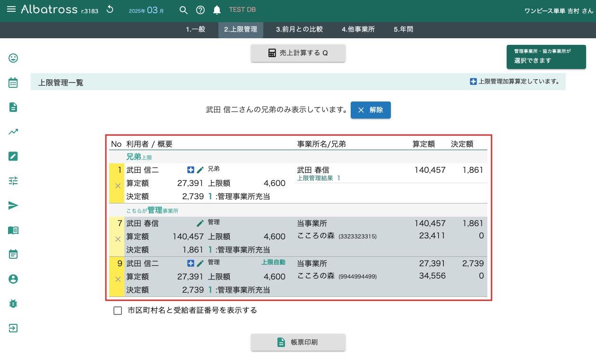Open the trending-up chart sidebar icon

13,132
